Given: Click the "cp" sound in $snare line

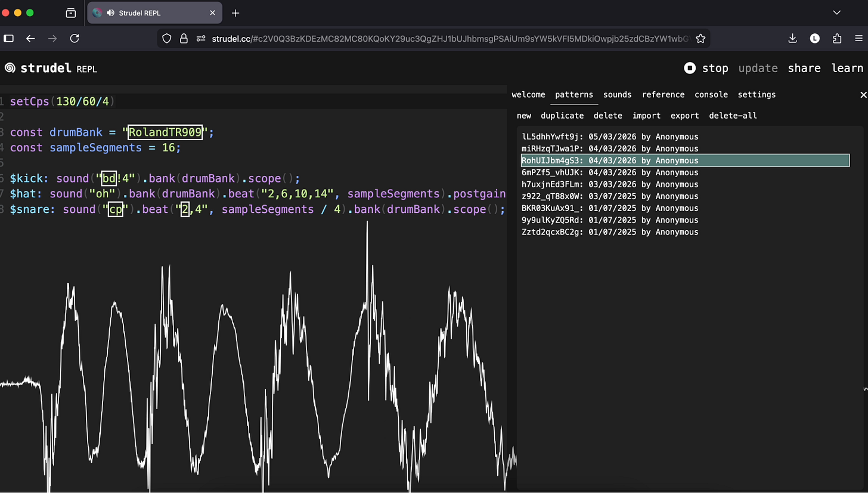Looking at the screenshot, I should [115, 209].
